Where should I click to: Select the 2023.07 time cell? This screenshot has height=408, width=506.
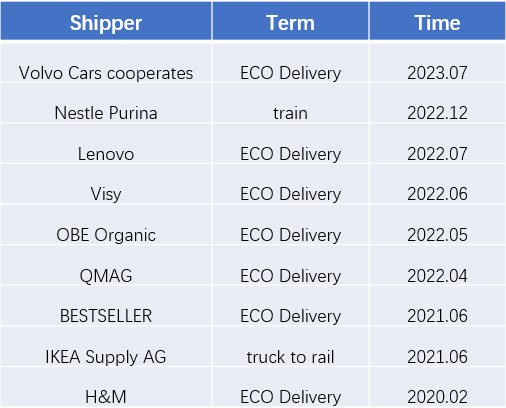(x=437, y=63)
